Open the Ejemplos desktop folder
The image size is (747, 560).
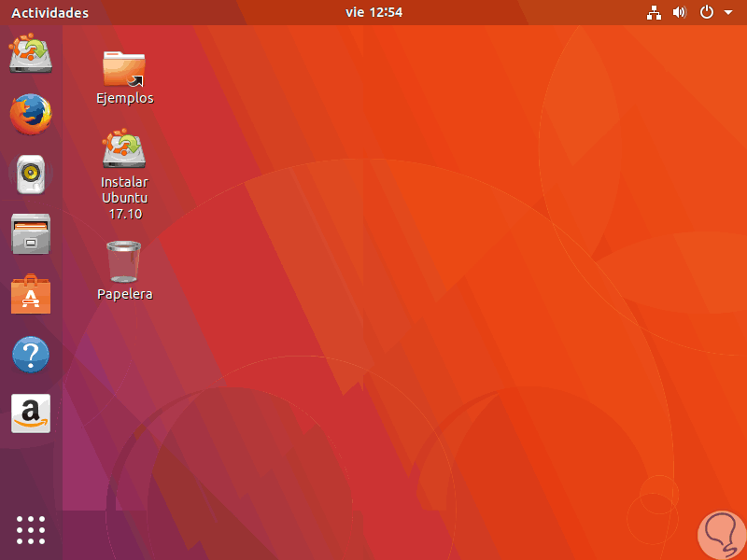click(124, 69)
